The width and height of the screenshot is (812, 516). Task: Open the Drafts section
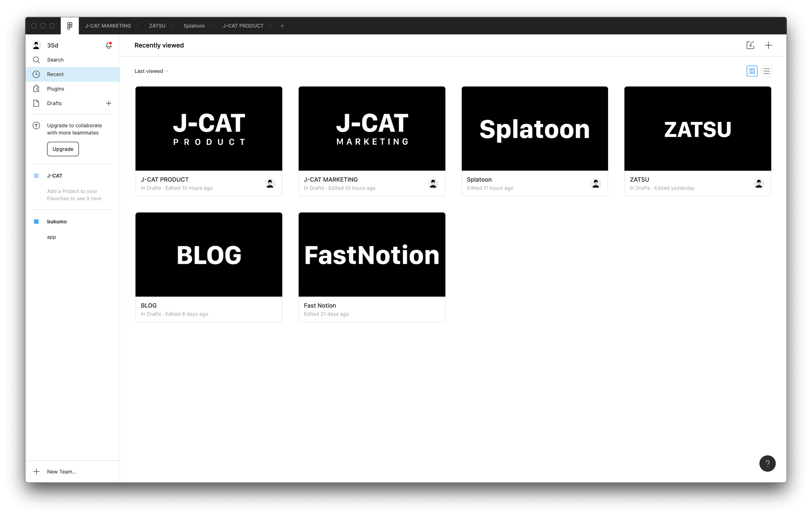point(54,103)
